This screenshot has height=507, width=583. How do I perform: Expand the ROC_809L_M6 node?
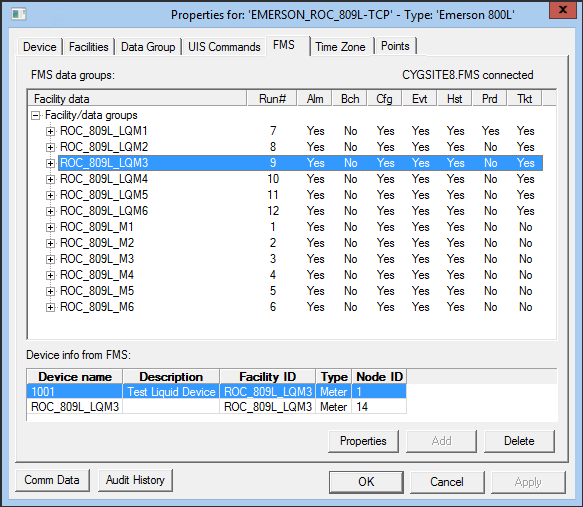pos(50,307)
